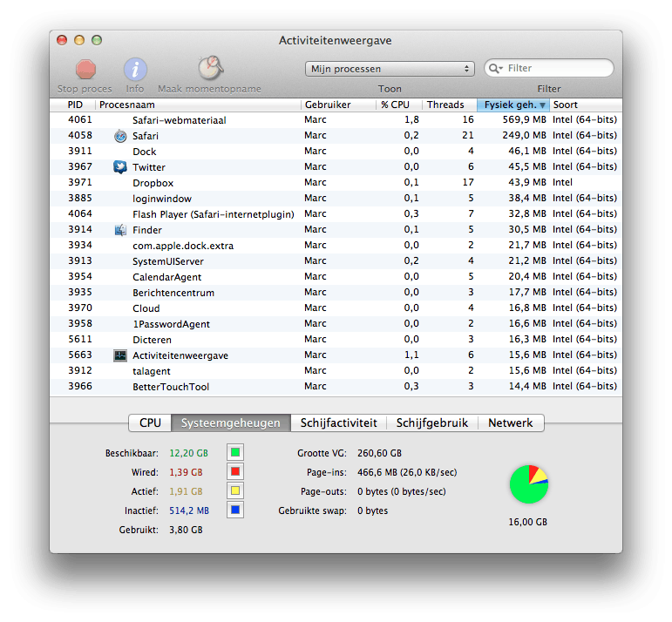The width and height of the screenshot is (672, 622).
Task: Click the 514,2 MB Inactief value
Action: [189, 510]
